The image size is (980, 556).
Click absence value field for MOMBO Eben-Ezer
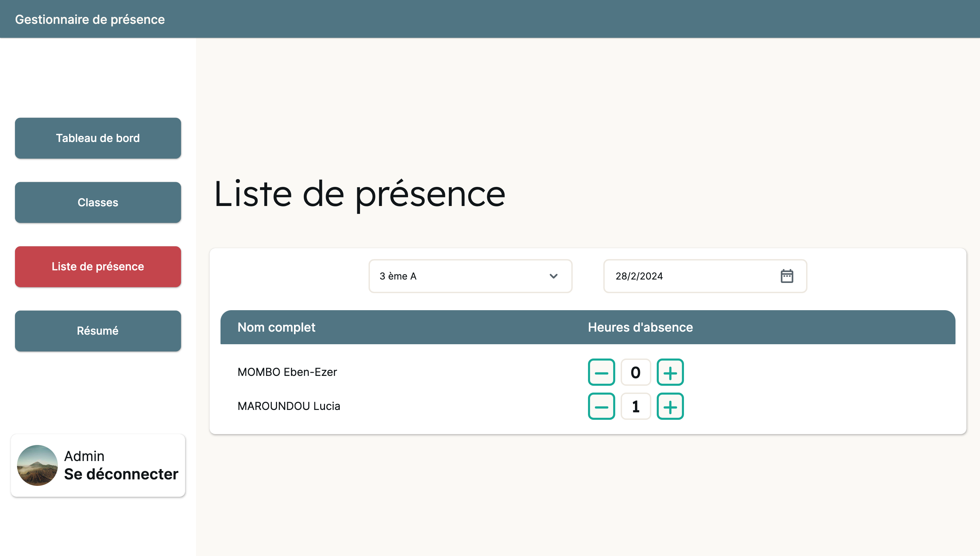coord(635,372)
